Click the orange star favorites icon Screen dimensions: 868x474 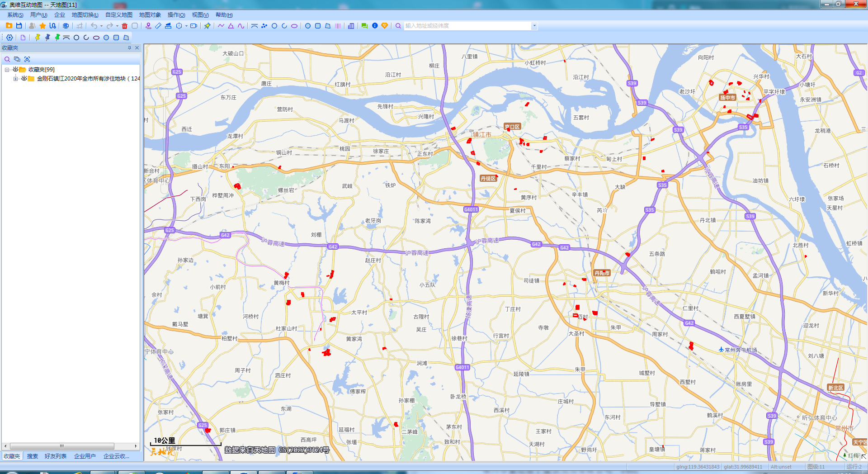pos(42,26)
